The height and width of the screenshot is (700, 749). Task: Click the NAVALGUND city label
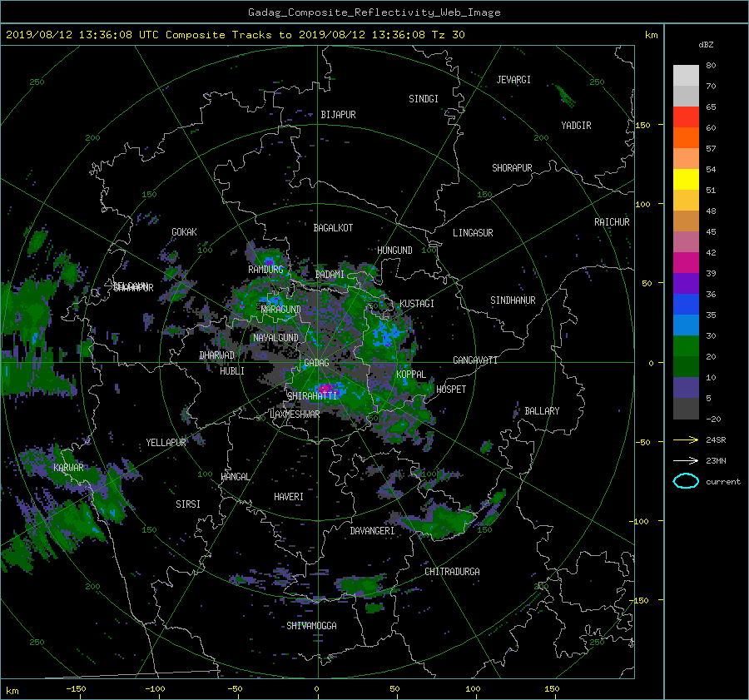coord(275,338)
